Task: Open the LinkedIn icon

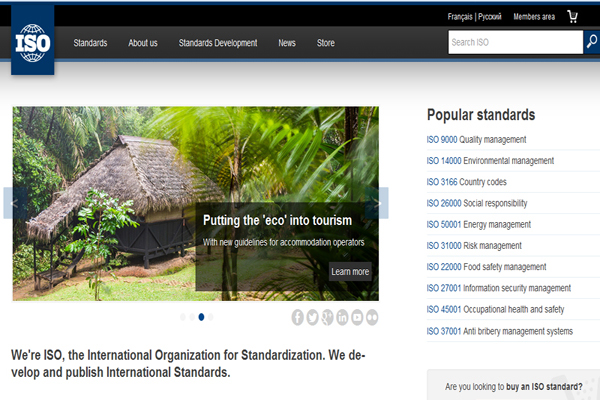Action: click(343, 317)
